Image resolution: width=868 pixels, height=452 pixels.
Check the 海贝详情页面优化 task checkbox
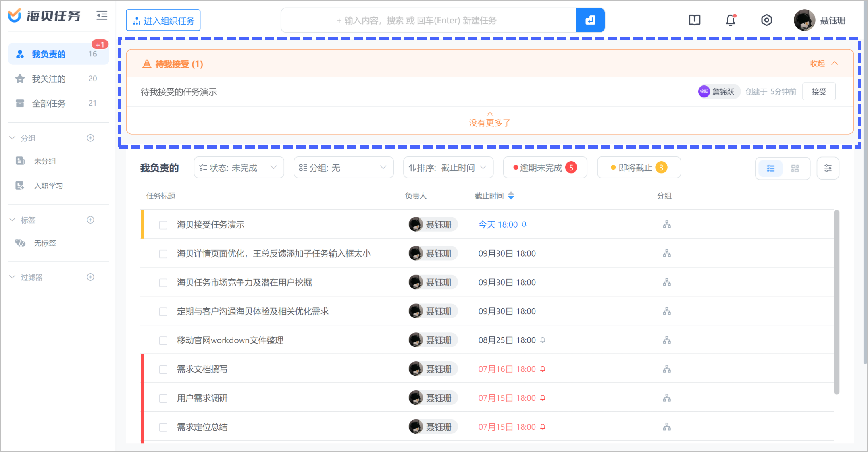163,254
